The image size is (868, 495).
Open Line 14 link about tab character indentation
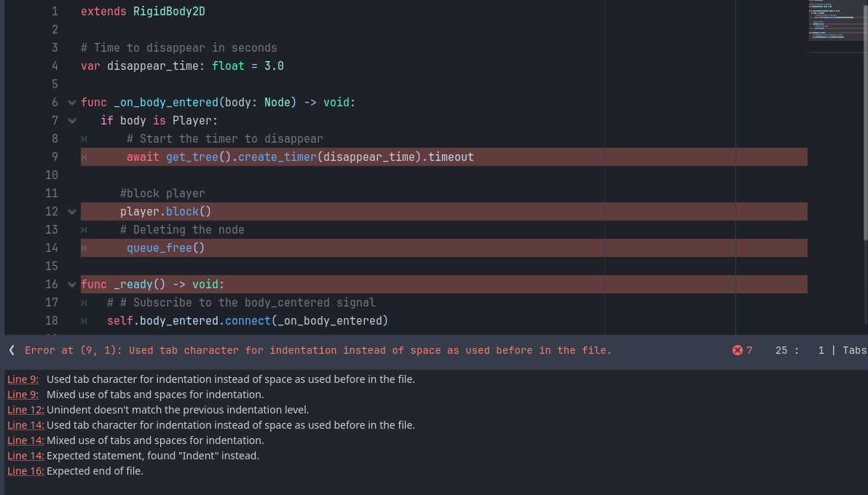click(25, 425)
